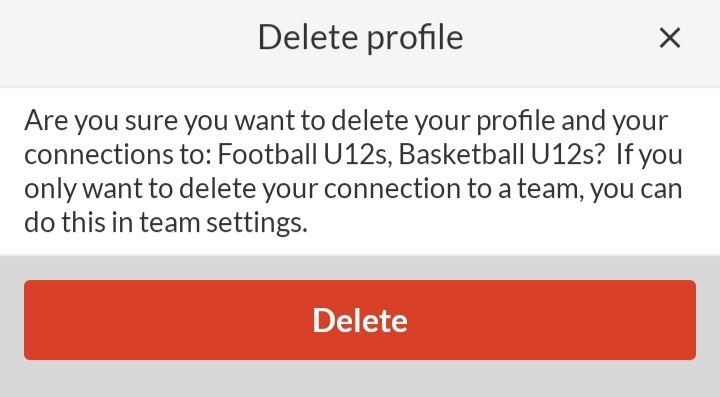Click the Delete profile title text
The height and width of the screenshot is (397, 720).
(x=360, y=38)
